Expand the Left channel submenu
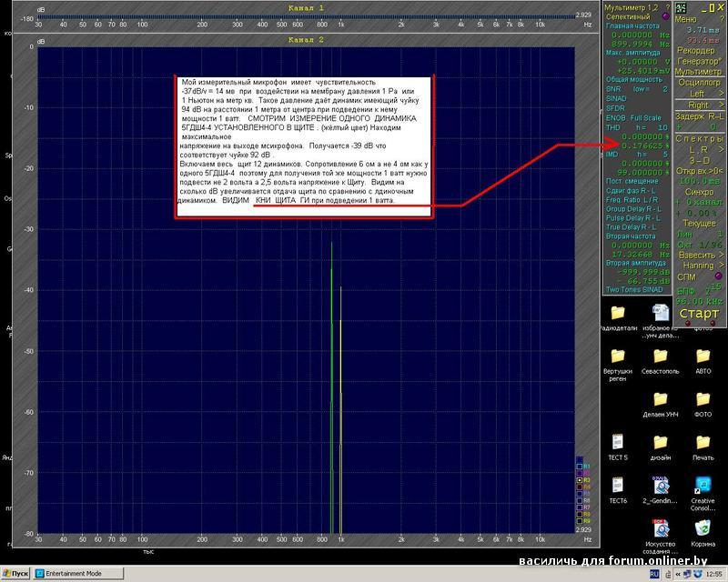The width and height of the screenshot is (728, 582). point(699,94)
